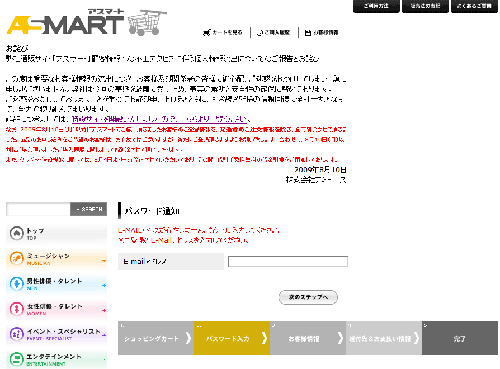The image size is (500, 369).
Task: Click the E-mailアドレス field label
Action: pyautogui.click(x=145, y=261)
